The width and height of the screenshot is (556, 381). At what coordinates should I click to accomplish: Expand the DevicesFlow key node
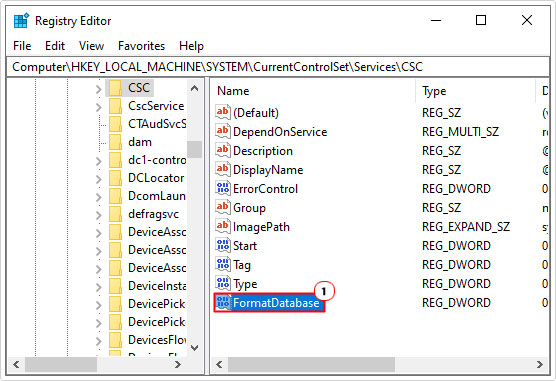[x=99, y=341]
